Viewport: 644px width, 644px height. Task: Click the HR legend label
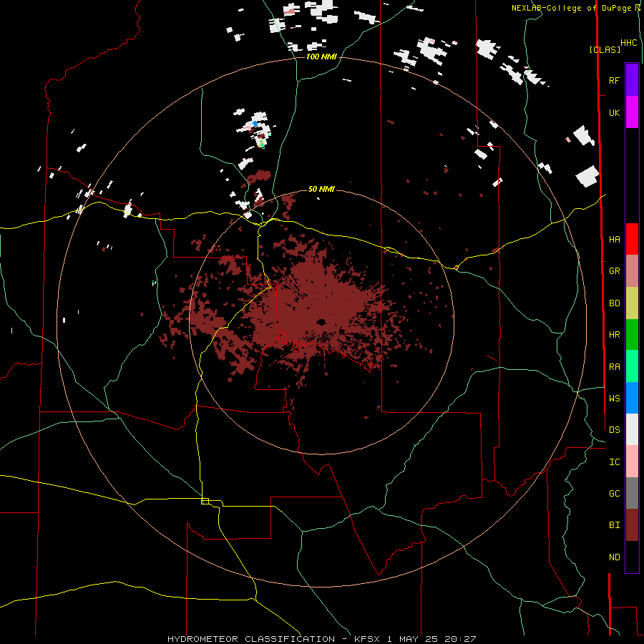pyautogui.click(x=614, y=335)
